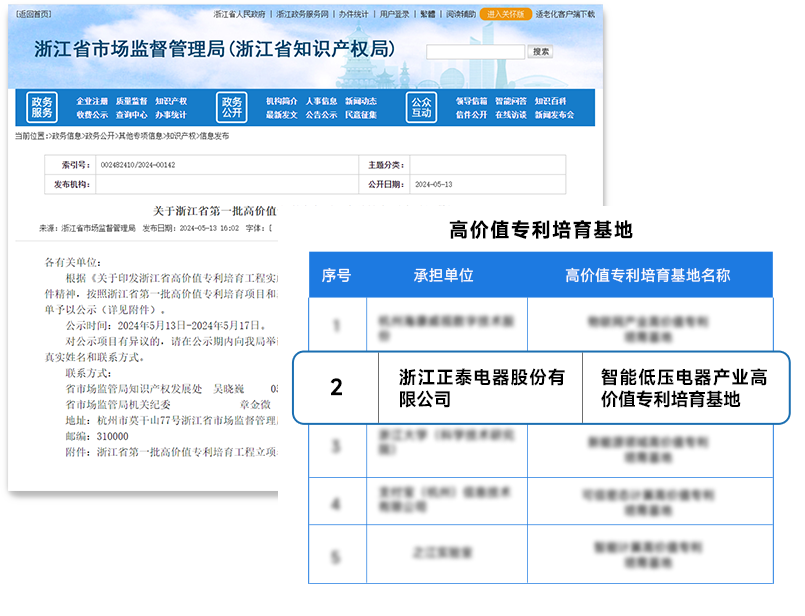Open the 浙江政务服务网 link

(302, 14)
